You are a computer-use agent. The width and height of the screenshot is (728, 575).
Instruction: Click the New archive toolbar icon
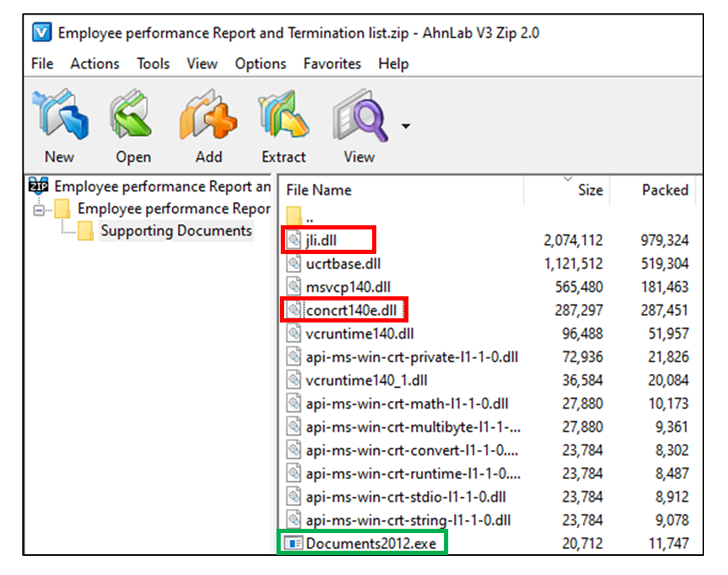click(x=60, y=115)
